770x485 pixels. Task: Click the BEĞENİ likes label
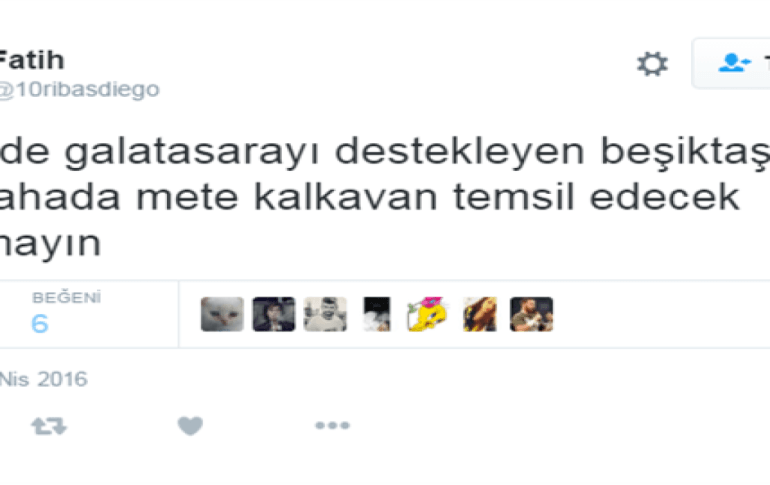pyautogui.click(x=66, y=297)
